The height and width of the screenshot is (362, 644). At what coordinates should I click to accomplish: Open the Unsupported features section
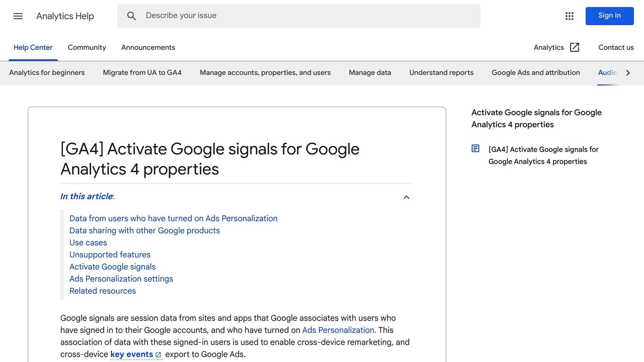point(110,255)
